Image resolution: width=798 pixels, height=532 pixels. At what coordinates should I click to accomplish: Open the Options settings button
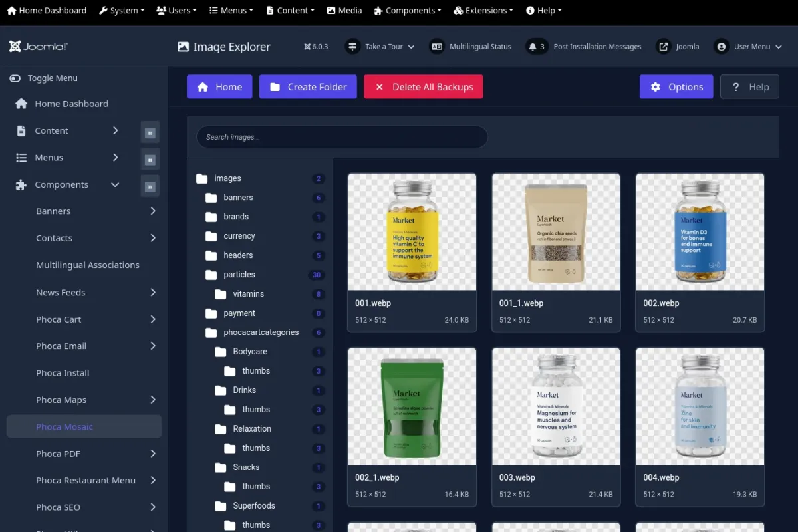coord(676,87)
